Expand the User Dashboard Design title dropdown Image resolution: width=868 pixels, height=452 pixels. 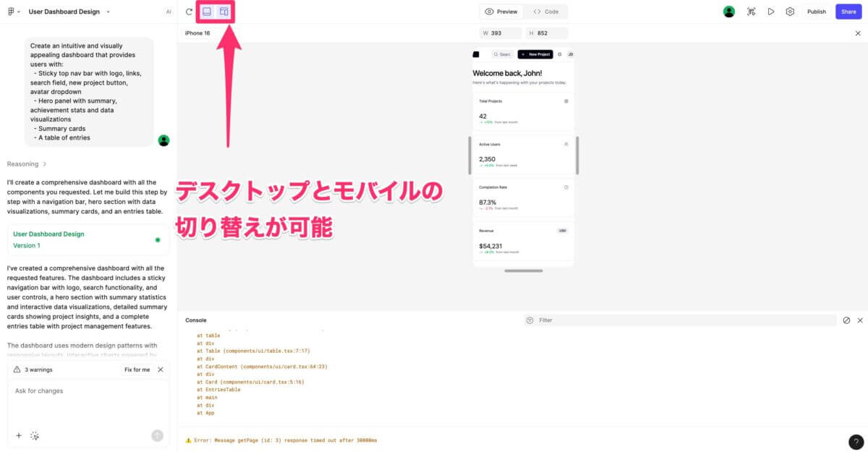click(108, 12)
